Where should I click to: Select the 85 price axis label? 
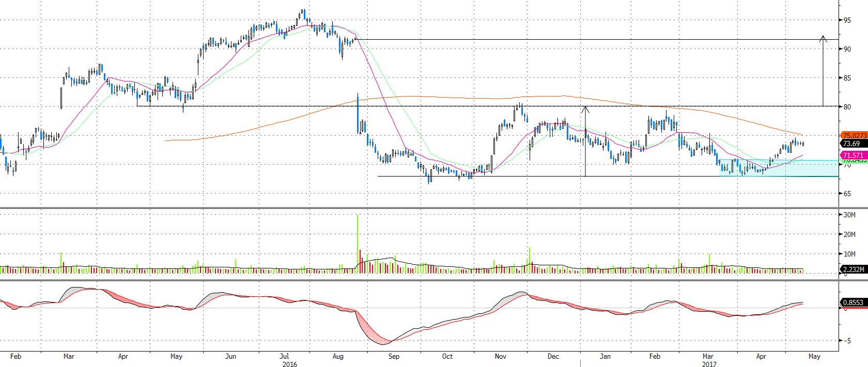(x=847, y=78)
